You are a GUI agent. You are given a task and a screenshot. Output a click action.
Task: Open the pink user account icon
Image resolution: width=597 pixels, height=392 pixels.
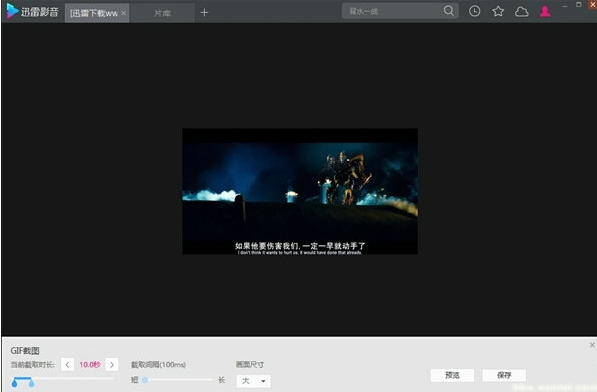[x=545, y=11]
